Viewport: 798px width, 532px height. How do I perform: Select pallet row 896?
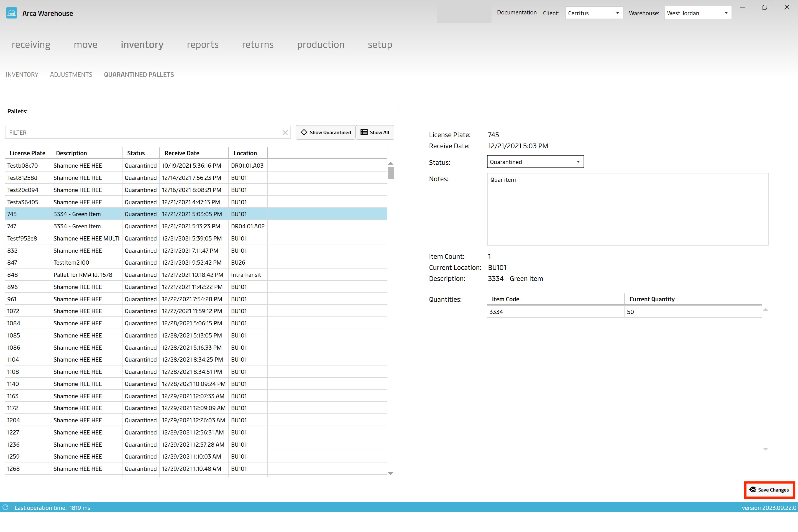pos(196,287)
